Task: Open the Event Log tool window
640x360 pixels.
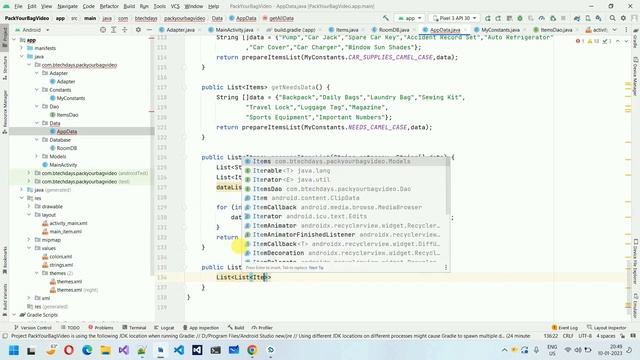Action: point(564,327)
